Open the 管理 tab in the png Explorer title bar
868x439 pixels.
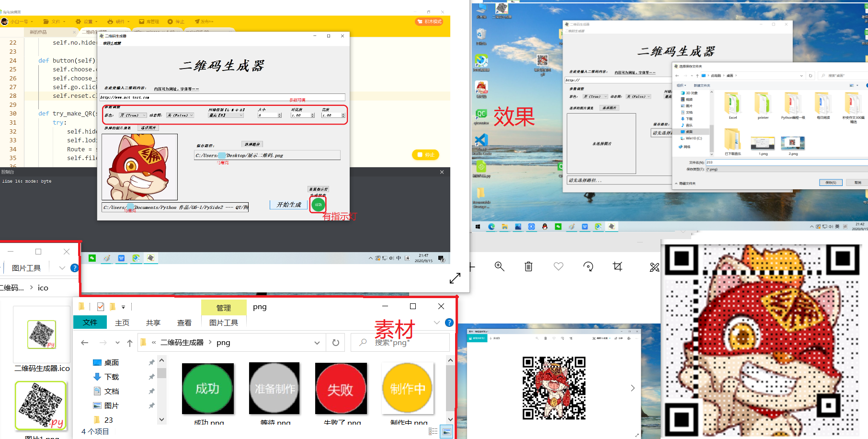tap(224, 308)
